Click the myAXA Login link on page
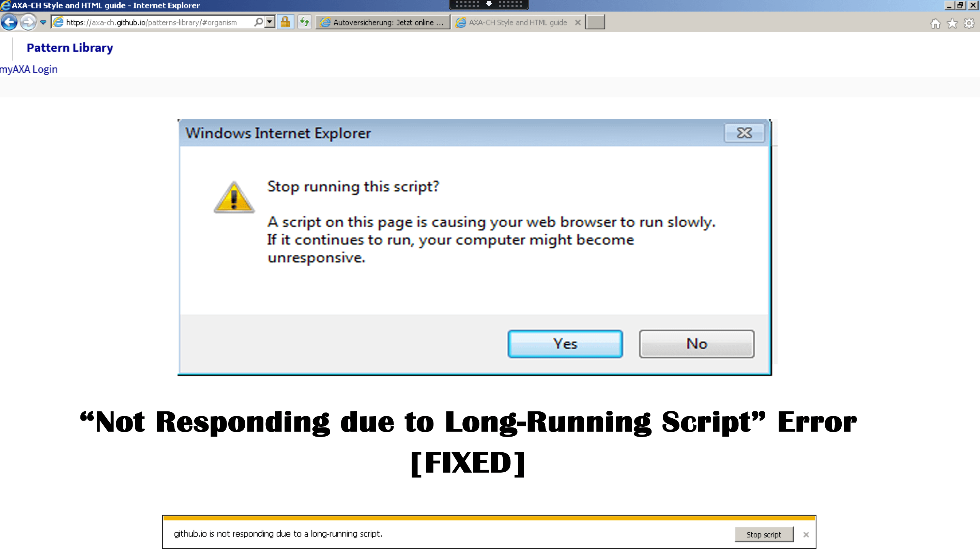The height and width of the screenshot is (549, 980). 28,69
